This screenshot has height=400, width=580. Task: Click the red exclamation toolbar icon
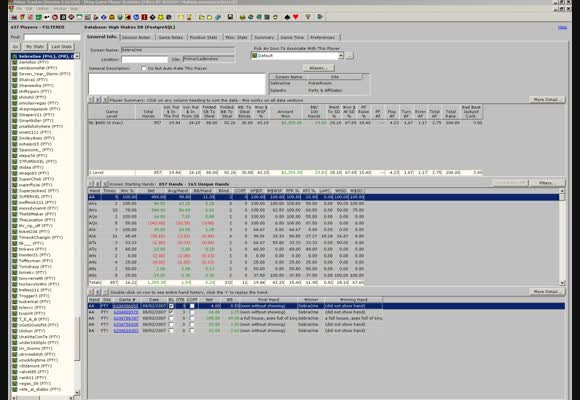(x=144, y=17)
